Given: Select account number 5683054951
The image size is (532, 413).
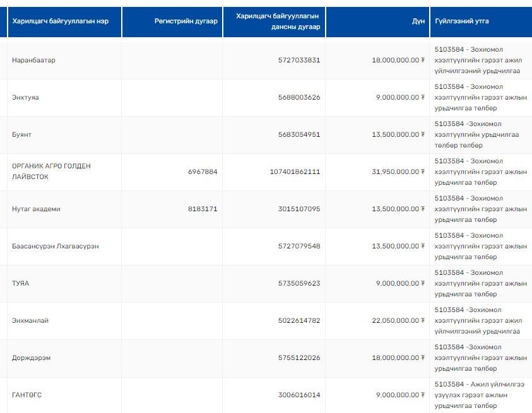Looking at the screenshot, I should (299, 135).
